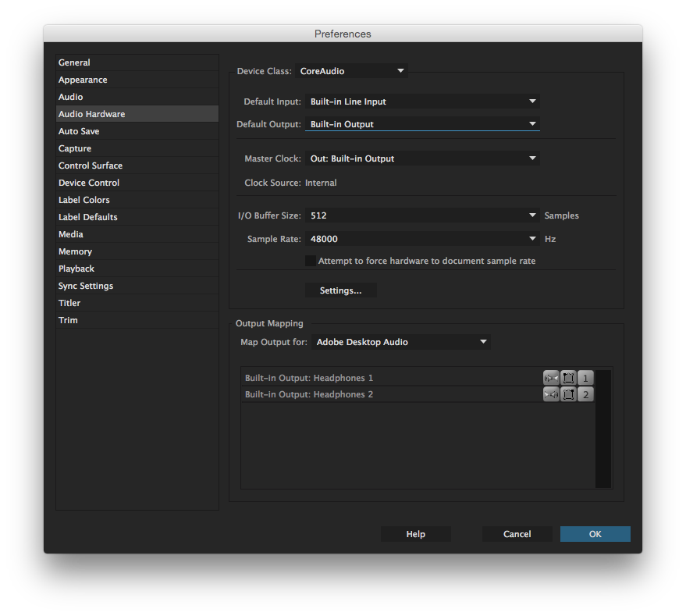Select Label Defaults category
Image resolution: width=686 pixels, height=616 pixels.
point(137,217)
